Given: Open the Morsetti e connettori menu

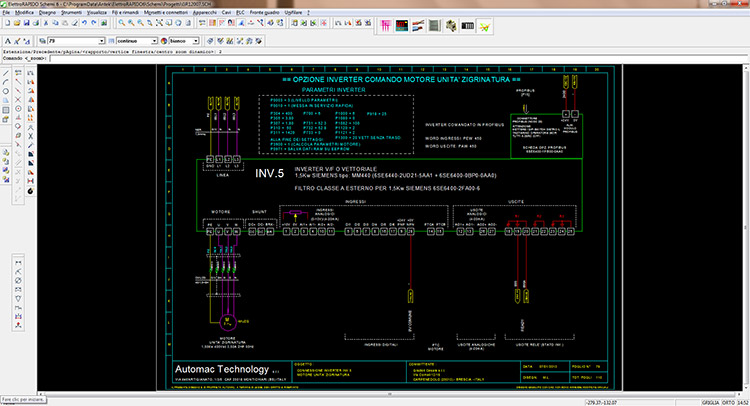Looking at the screenshot, I should 166,12.
